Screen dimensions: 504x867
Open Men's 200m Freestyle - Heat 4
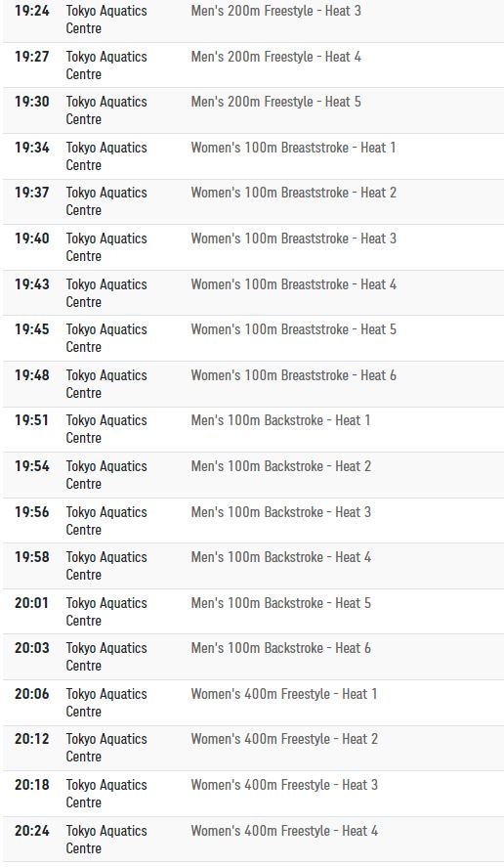tap(275, 57)
